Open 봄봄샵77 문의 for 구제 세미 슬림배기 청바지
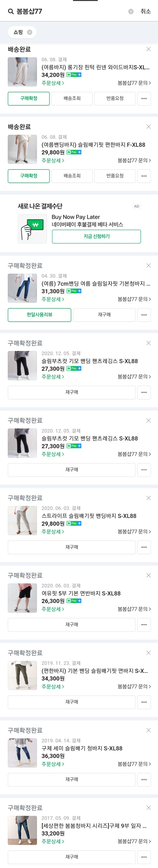Image resolution: width=158 pixels, height=868 pixels. coord(134,764)
